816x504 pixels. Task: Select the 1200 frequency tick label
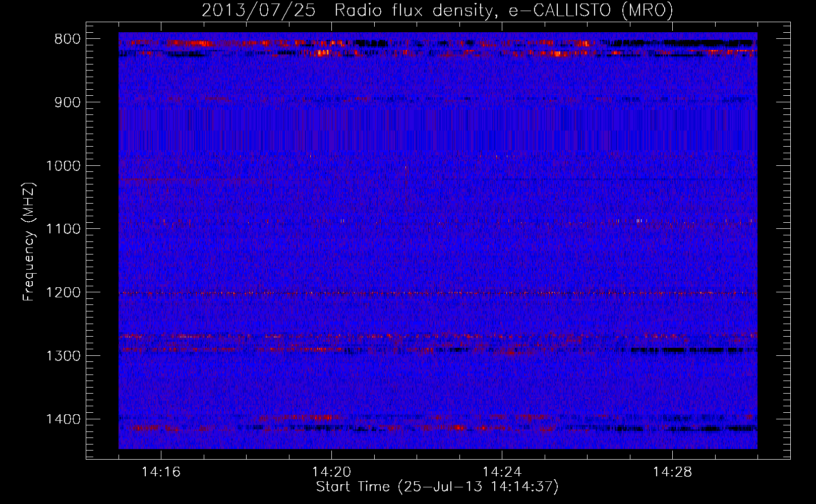(63, 293)
